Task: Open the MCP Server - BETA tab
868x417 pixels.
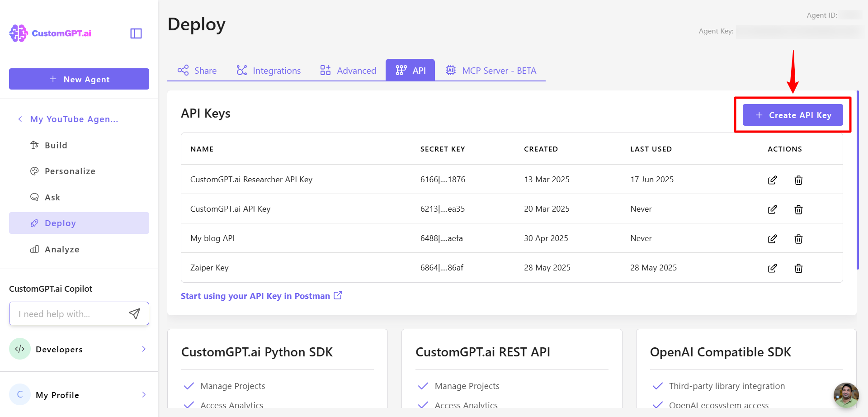Action: (x=491, y=71)
